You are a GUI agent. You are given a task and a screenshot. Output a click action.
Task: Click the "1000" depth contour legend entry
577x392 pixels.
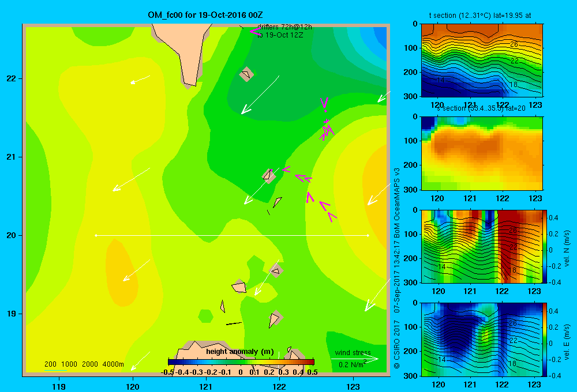(x=69, y=364)
